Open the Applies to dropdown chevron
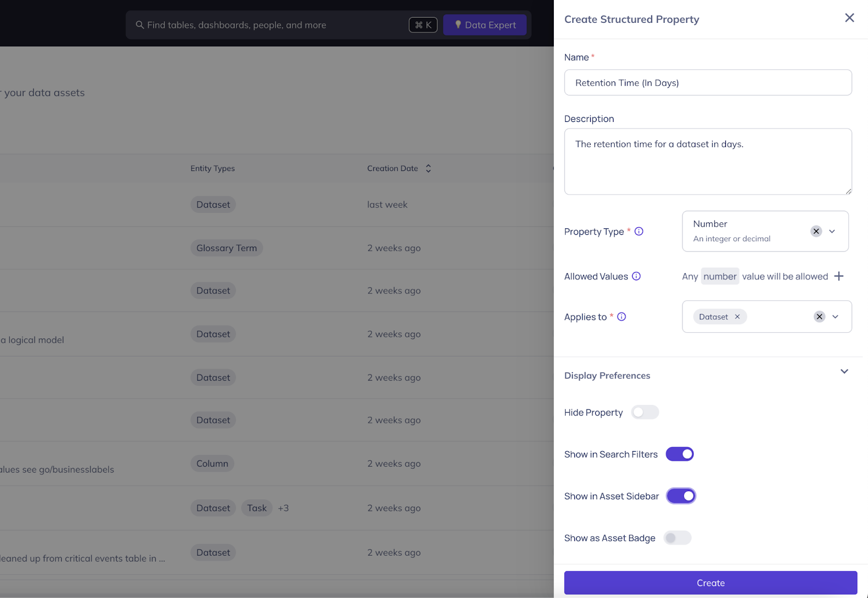The image size is (868, 598). click(835, 317)
